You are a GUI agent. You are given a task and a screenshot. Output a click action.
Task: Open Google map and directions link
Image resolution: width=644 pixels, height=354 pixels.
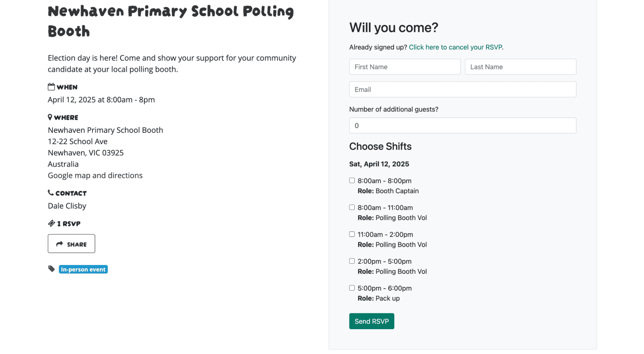coord(95,175)
